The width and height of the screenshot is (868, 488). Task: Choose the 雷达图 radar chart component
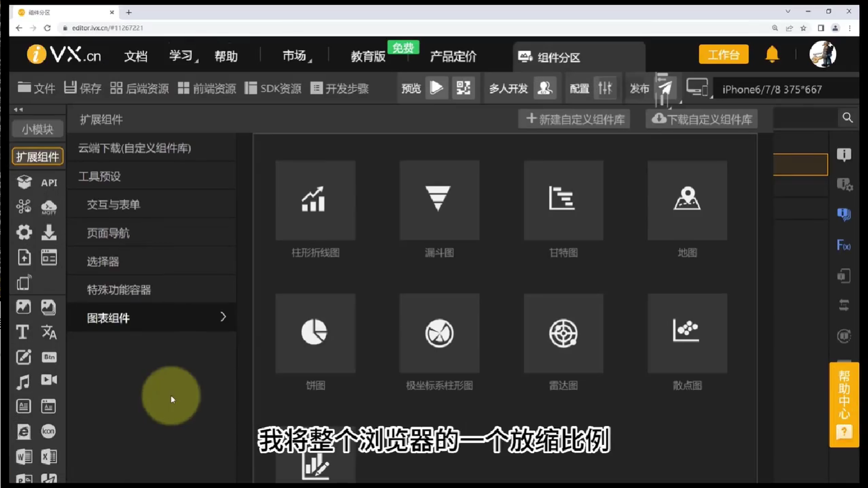coord(563,333)
